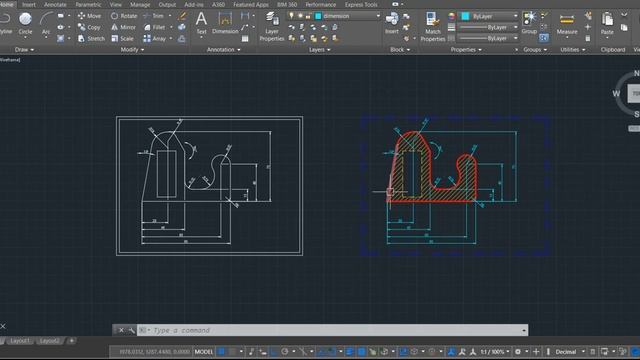Expand the Layers panel

(320, 49)
